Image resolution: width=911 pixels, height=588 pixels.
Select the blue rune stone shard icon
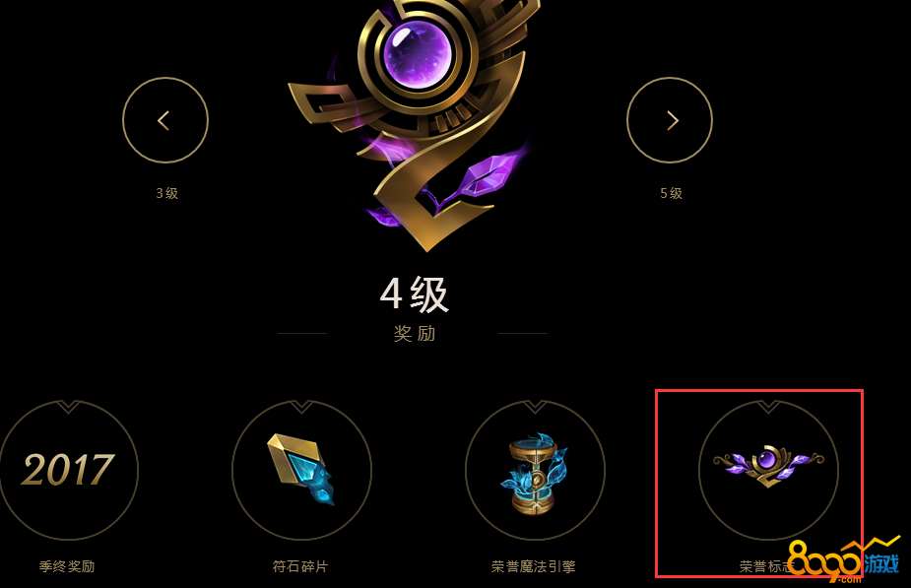(x=301, y=470)
